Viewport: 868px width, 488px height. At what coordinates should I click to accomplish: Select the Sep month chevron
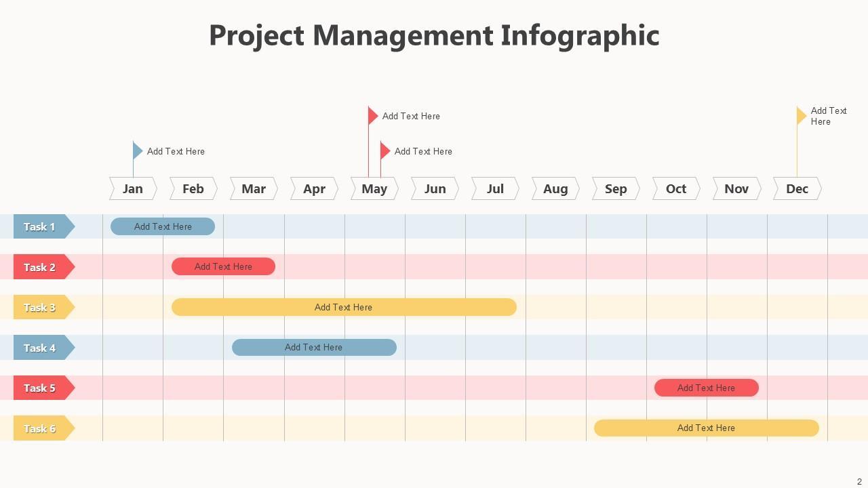pos(616,188)
